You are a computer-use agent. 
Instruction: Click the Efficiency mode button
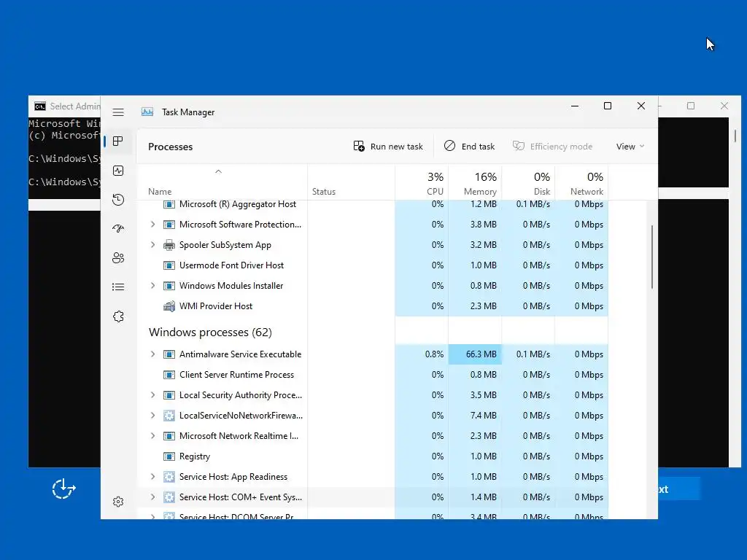click(553, 146)
